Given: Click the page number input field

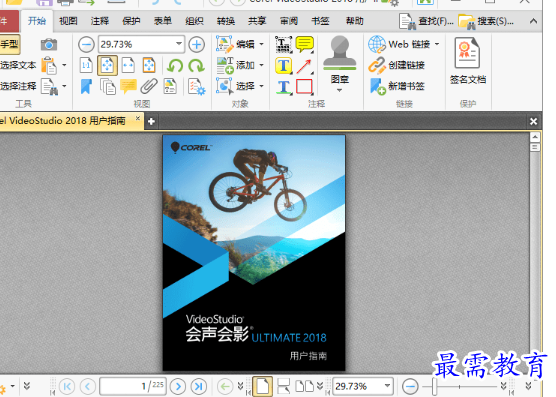Looking at the screenshot, I should click(x=133, y=386).
